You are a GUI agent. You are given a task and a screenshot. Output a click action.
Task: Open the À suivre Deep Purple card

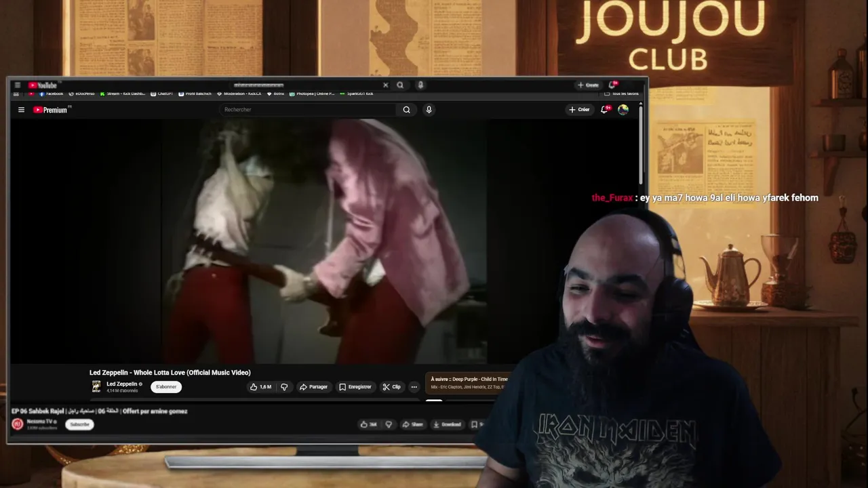pos(468,383)
